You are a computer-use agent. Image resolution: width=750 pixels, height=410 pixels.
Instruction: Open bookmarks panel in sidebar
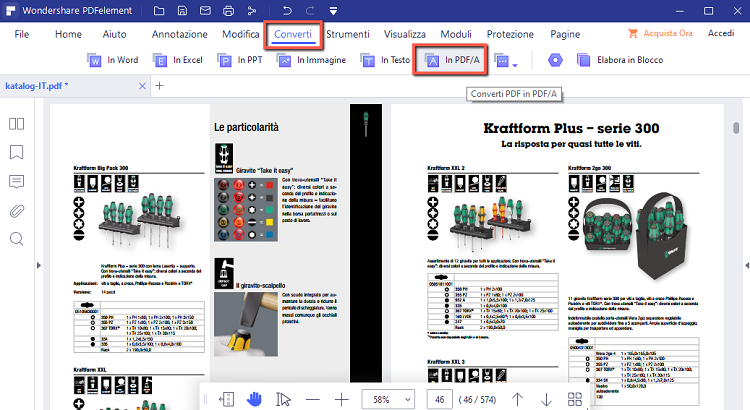coord(16,152)
